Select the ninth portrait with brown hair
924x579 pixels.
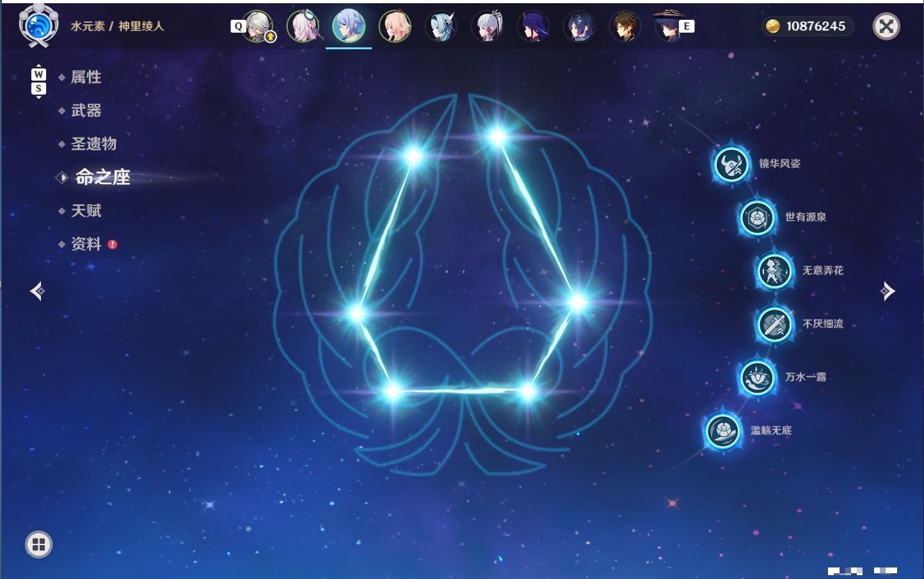(x=625, y=26)
